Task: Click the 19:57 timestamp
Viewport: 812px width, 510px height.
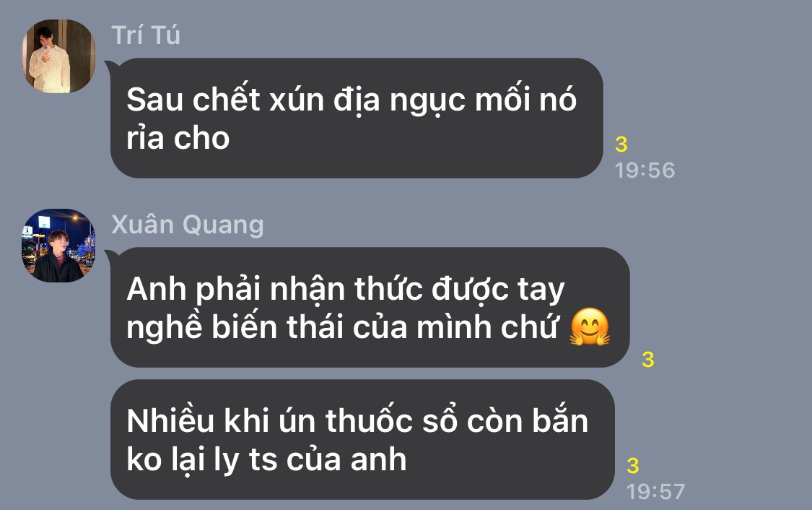Action: tap(655, 491)
